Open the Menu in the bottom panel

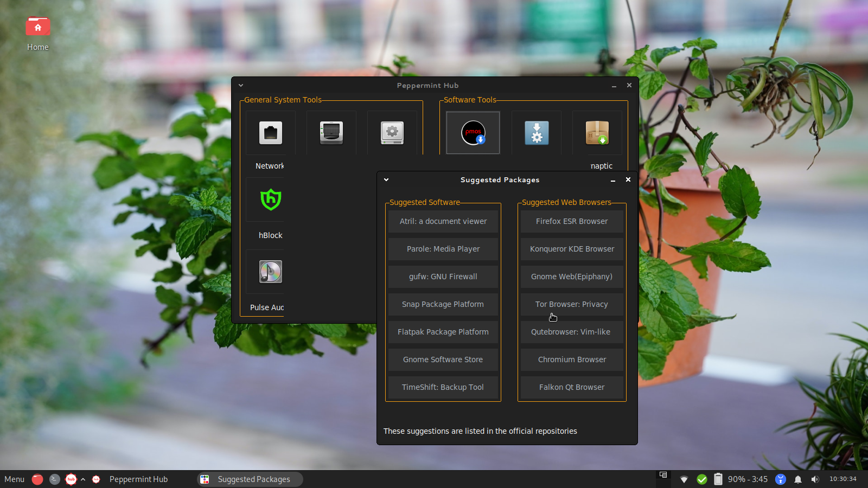coord(14,479)
